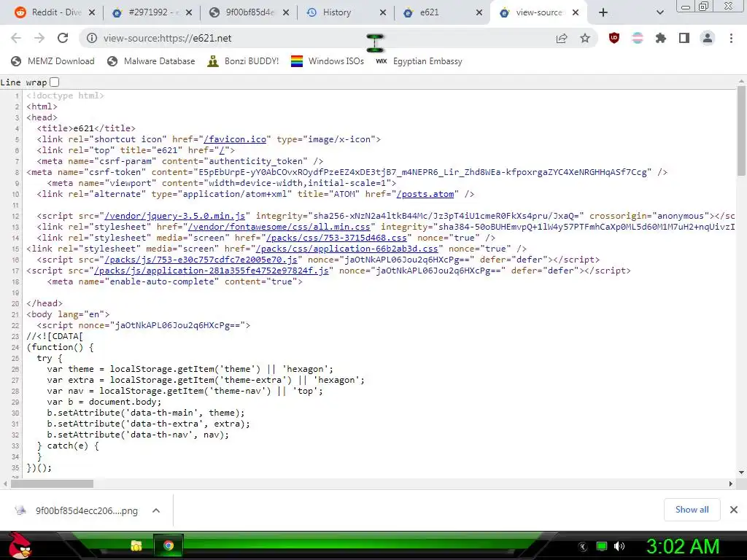747x560 pixels.
Task: Close the History tab
Action: point(382,12)
